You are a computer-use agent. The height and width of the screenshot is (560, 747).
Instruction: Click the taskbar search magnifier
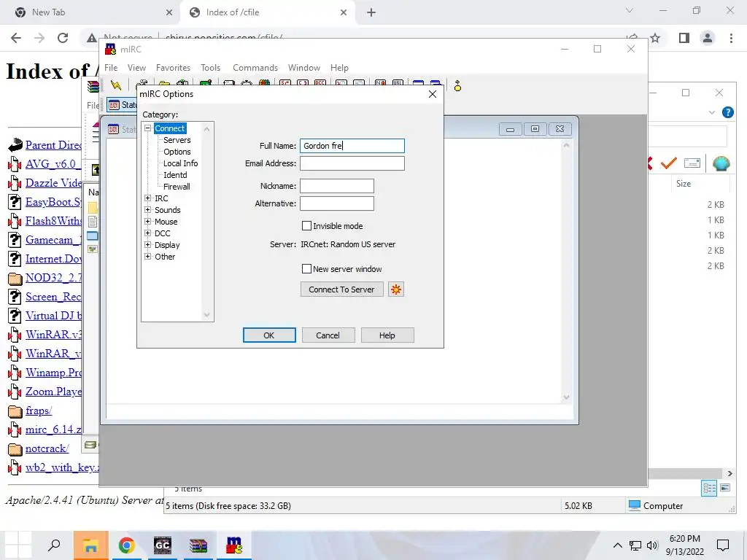[54, 545]
